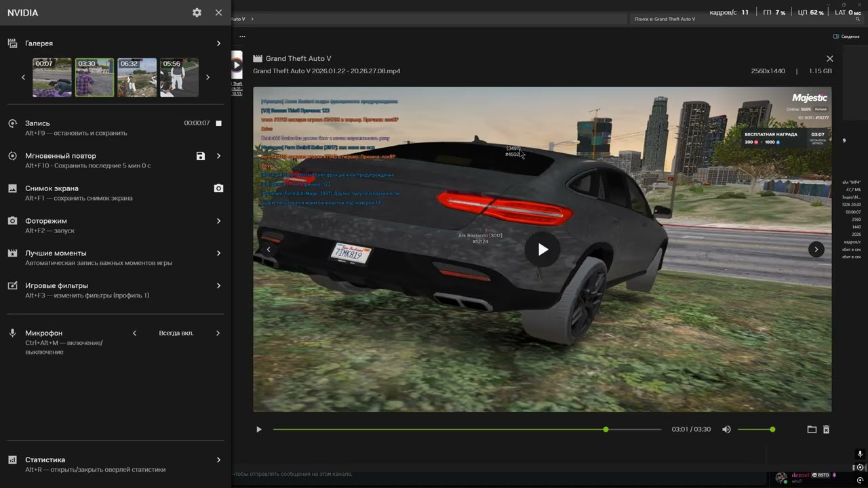Open the Фоторежим menu item
The width and height of the screenshot is (868, 488).
tap(115, 226)
